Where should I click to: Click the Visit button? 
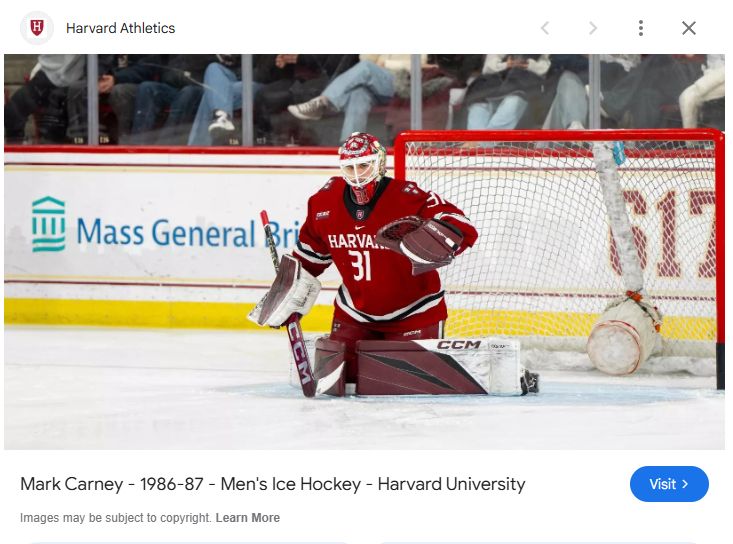point(669,484)
